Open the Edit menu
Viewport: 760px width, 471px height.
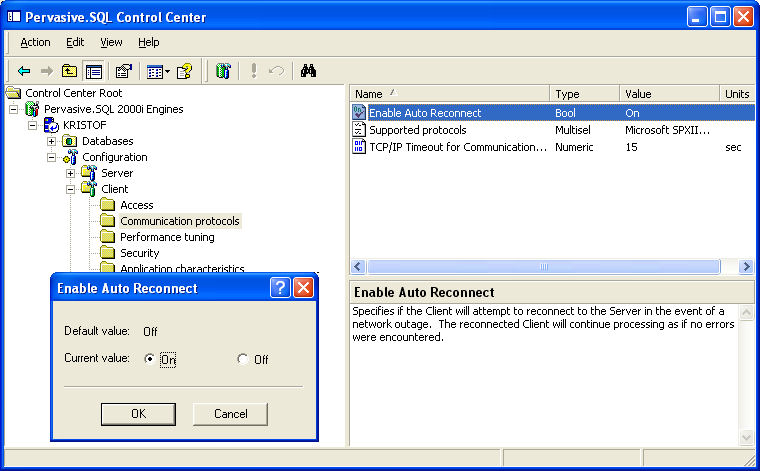pos(75,42)
